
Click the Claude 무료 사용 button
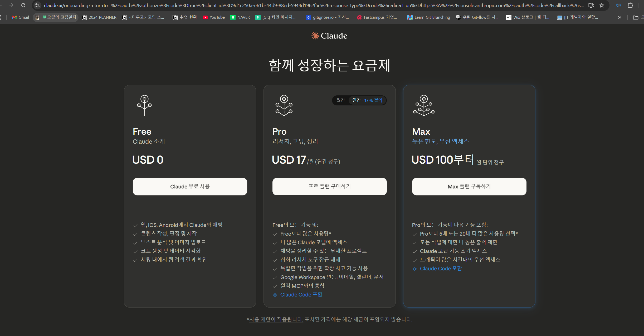(190, 187)
